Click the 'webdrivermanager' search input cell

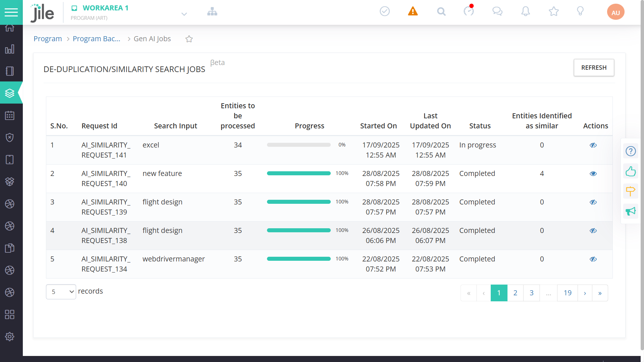173,259
